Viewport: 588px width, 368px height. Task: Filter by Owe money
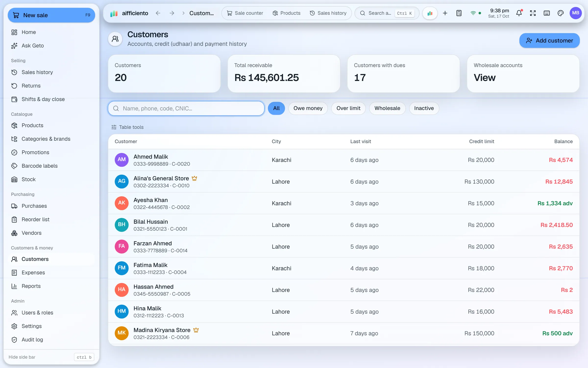pyautogui.click(x=308, y=108)
